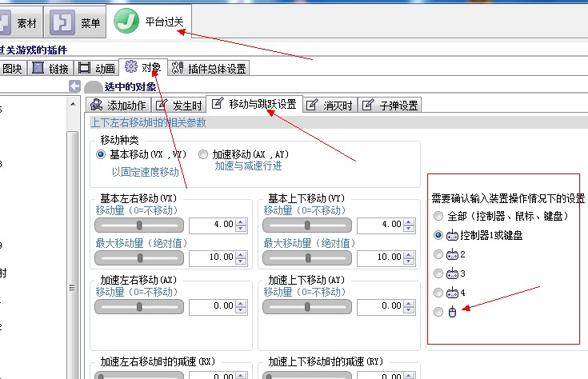Adjust the AY 移动量 slider
The image size is (588, 379).
[307, 307]
